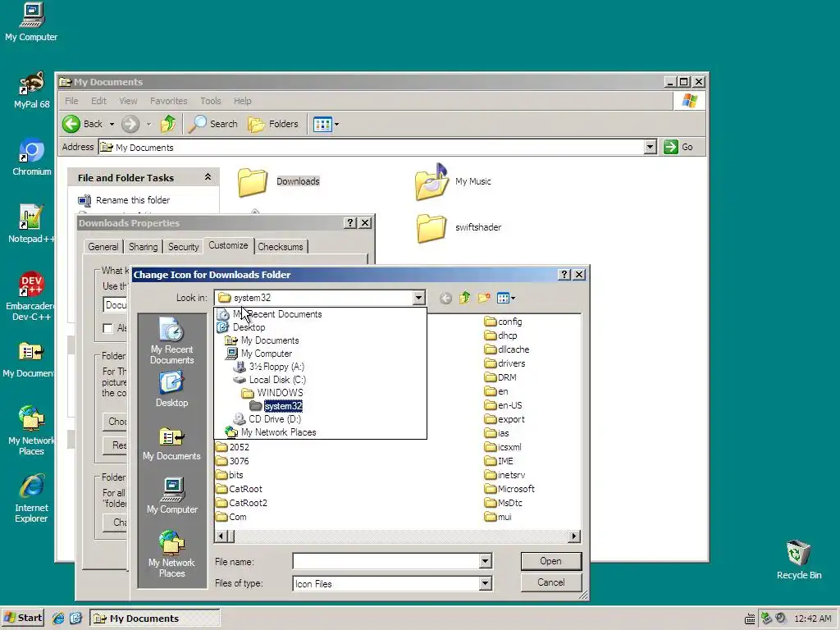Launch Embarcadero Dev-C++ desktop shortcut

(x=31, y=296)
